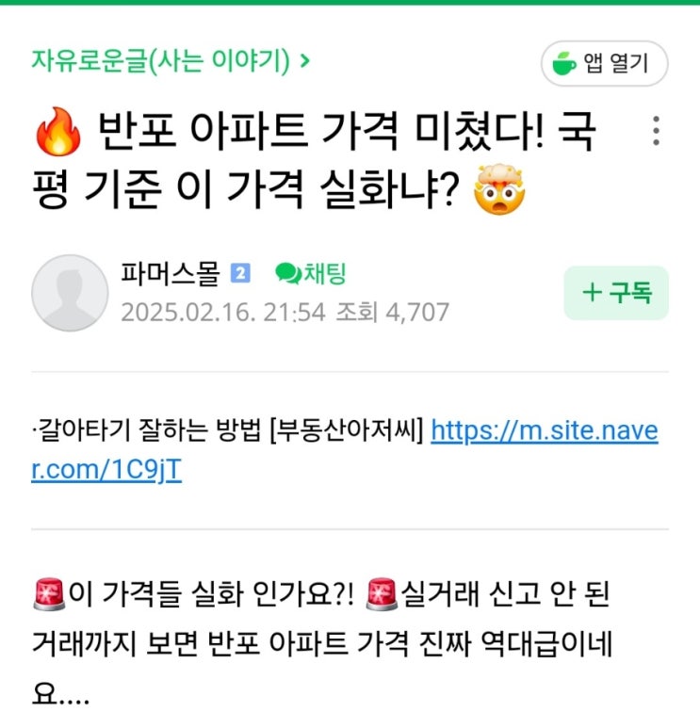Click the fire emoji in post title
Image resolution: width=700 pixels, height=728 pixels.
coord(58,132)
